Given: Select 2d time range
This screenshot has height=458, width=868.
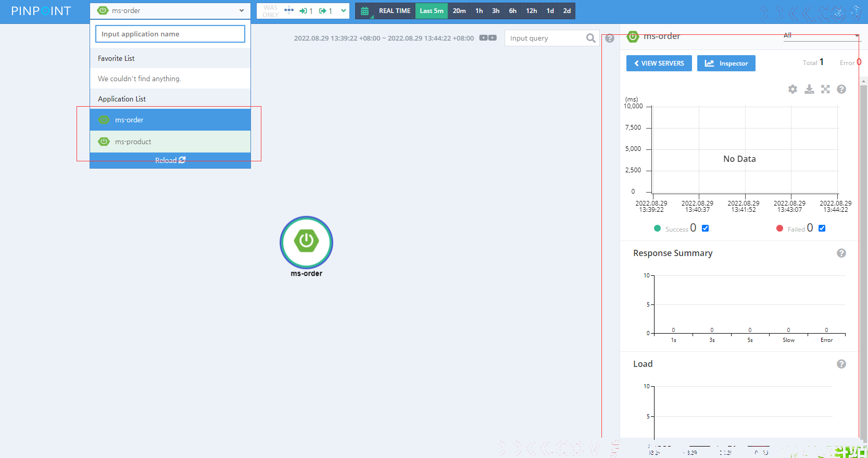Looking at the screenshot, I should (x=567, y=11).
